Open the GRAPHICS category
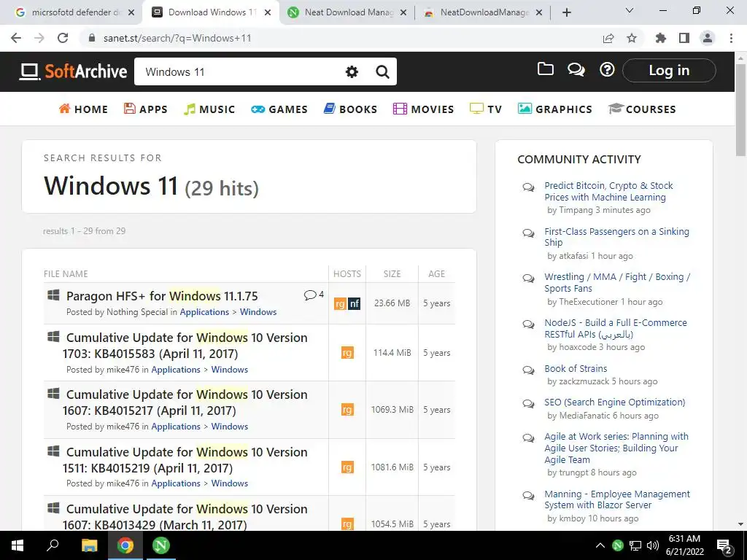The image size is (747, 560). click(x=555, y=109)
